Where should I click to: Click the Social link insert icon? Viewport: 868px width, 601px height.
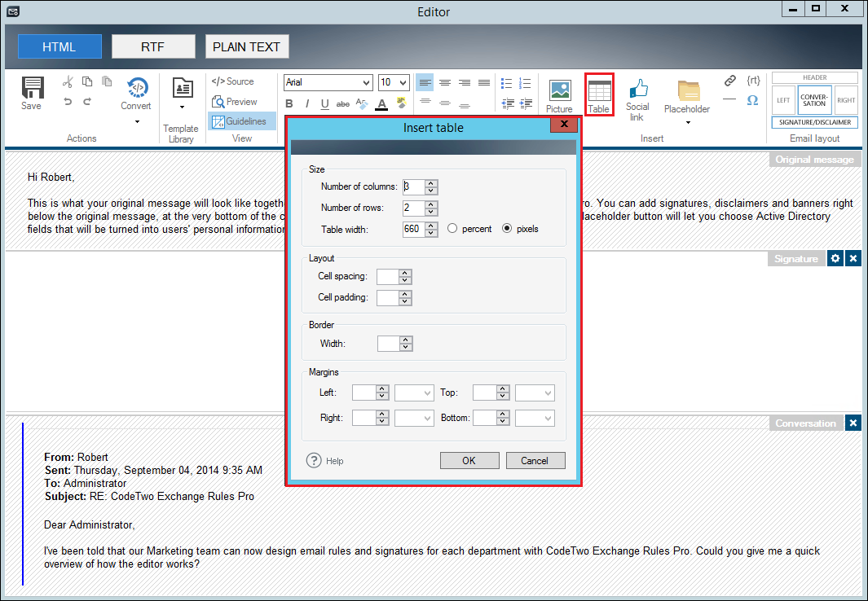[638, 90]
